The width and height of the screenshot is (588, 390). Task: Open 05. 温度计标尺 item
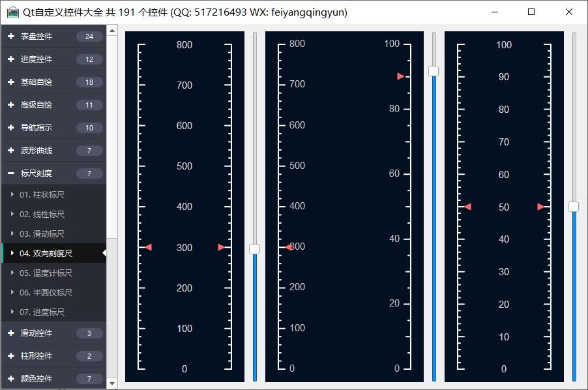point(46,273)
